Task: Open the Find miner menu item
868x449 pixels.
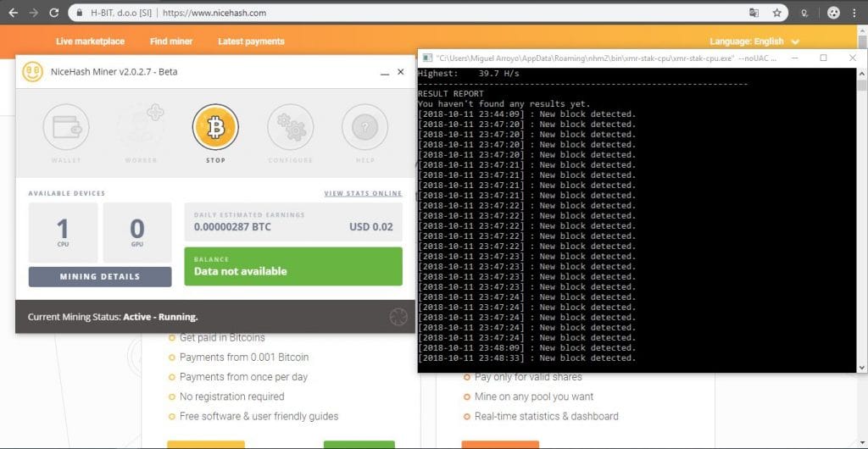Action: pos(171,42)
